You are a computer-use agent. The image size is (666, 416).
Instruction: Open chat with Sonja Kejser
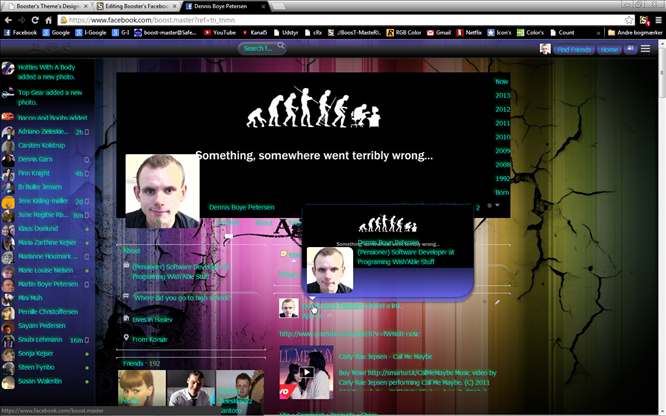[x=45, y=353]
